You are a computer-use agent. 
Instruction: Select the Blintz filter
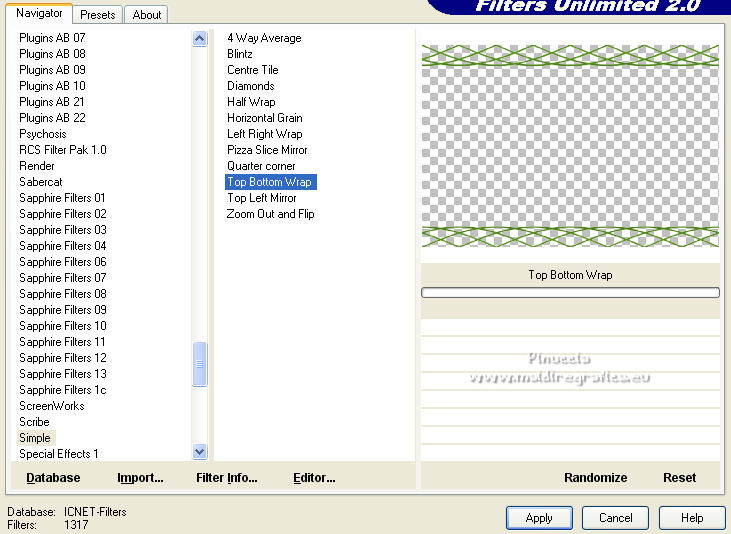click(x=240, y=54)
